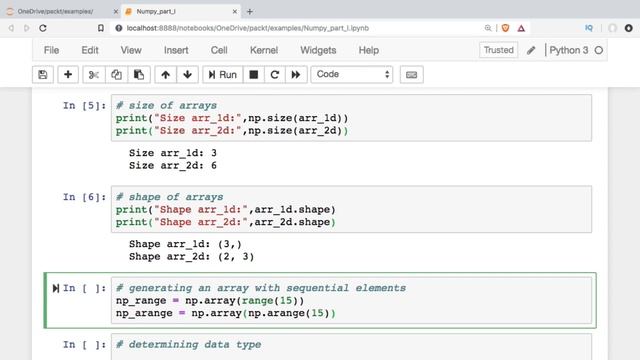
Task: Click the Python 3 kernel label
Action: (x=569, y=50)
